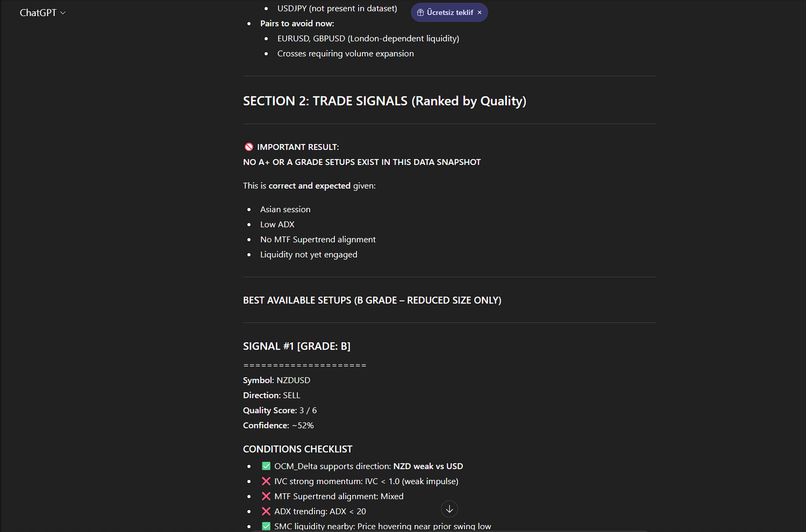This screenshot has width=806, height=532.
Task: Click the scroll-to-bottom arrow button
Action: (450, 509)
